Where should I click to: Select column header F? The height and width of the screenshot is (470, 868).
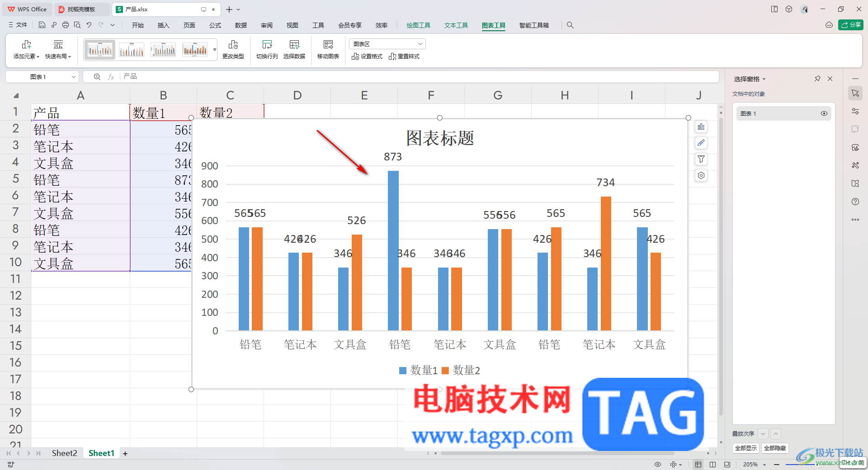click(431, 95)
